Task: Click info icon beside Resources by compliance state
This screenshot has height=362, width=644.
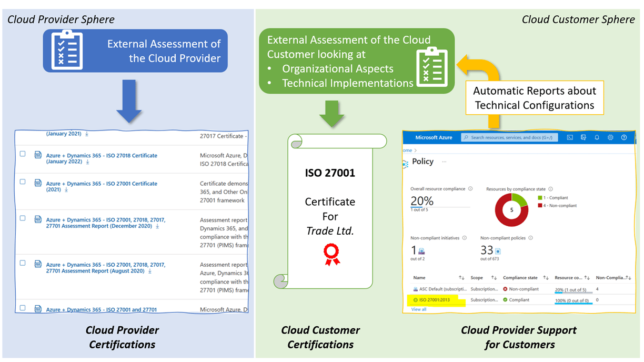Action: (x=551, y=189)
